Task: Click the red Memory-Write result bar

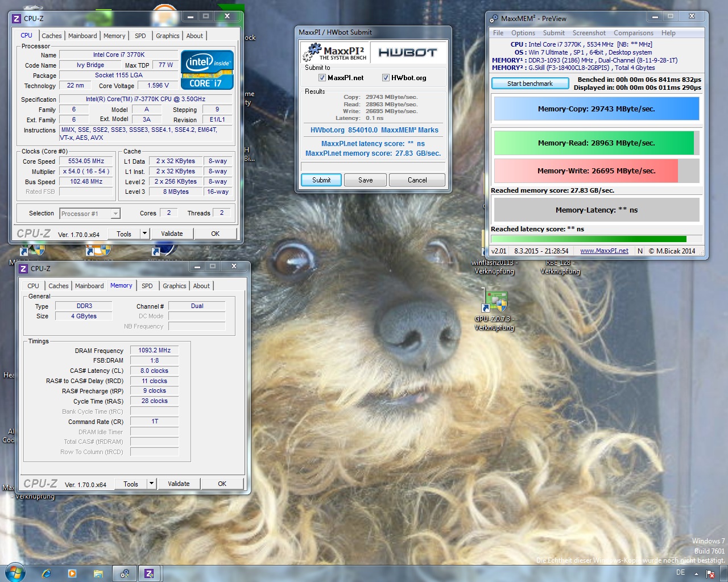Action: tap(597, 171)
